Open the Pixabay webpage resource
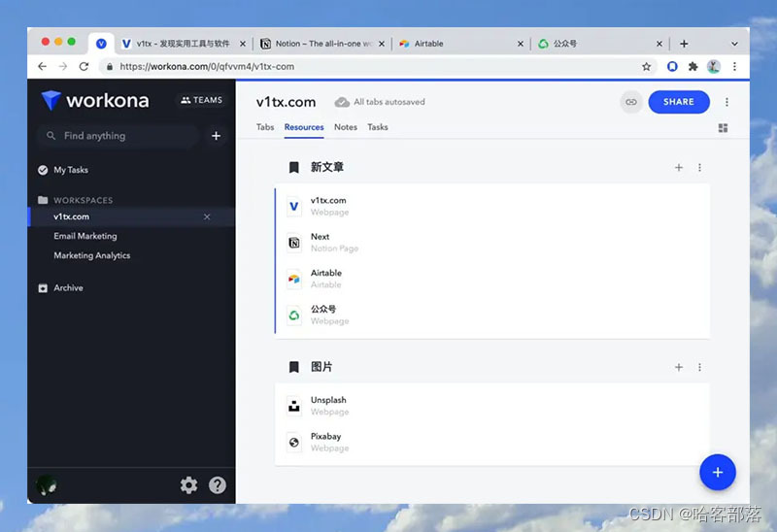The image size is (777, 532). pyautogui.click(x=492, y=442)
